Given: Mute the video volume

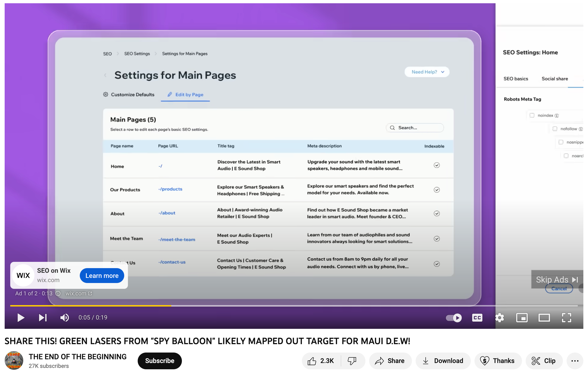Looking at the screenshot, I should point(64,317).
